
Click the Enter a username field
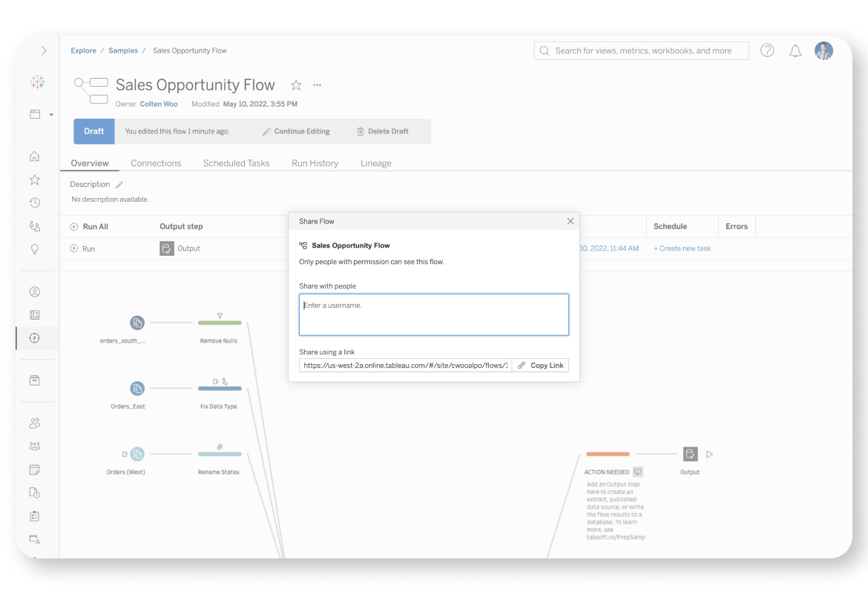pyautogui.click(x=433, y=314)
